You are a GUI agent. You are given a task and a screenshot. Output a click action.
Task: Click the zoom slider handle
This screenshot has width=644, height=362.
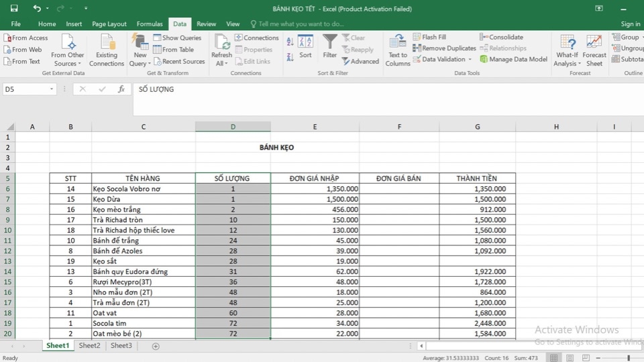pyautogui.click(x=629, y=358)
